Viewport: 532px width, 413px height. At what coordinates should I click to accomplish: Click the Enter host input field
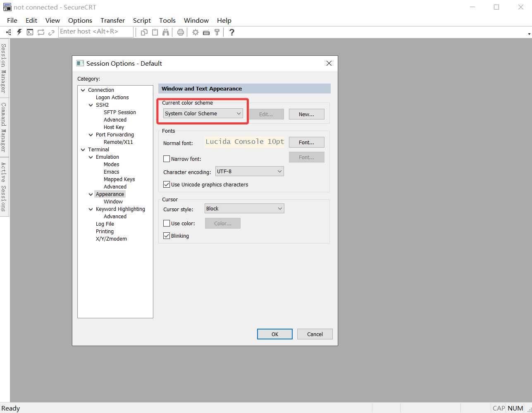coord(96,32)
